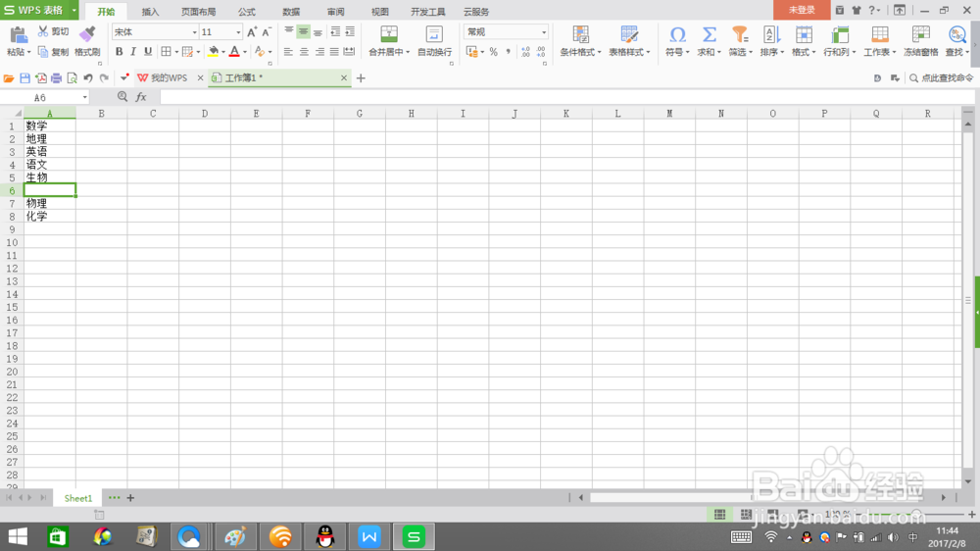This screenshot has width=980, height=551.
Task: Click the fx insert function icon
Action: coord(141,97)
